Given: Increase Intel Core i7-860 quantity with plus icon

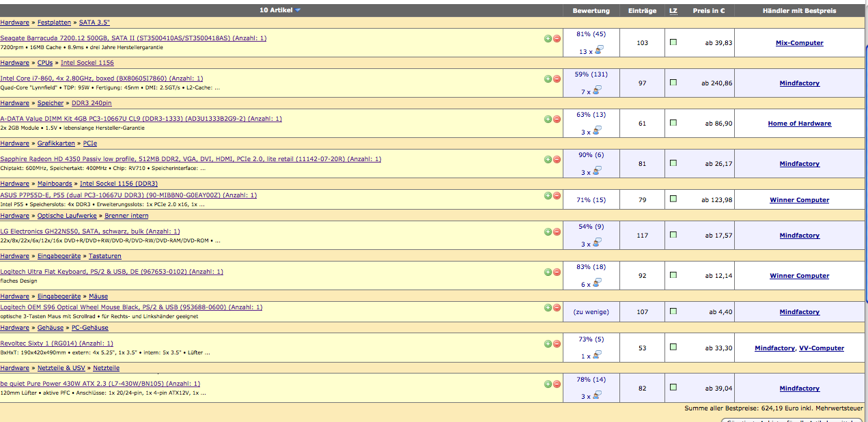Looking at the screenshot, I should pyautogui.click(x=548, y=79).
